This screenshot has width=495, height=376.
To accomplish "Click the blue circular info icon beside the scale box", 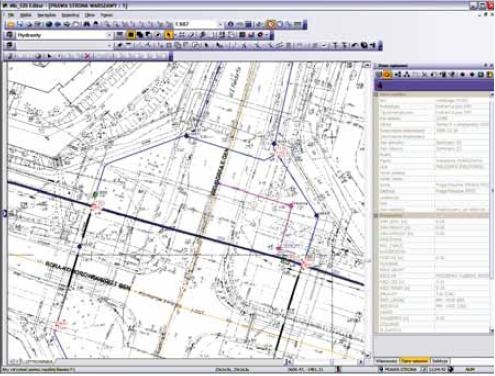I will 230,24.
